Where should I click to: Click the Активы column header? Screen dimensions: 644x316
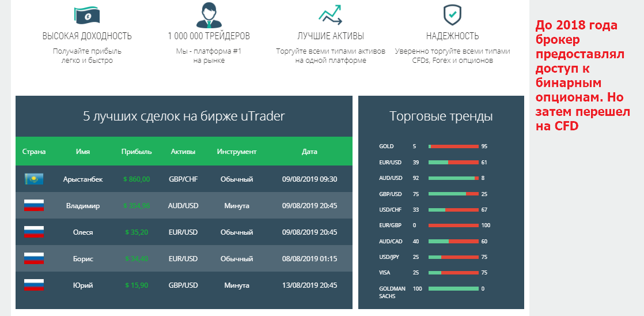click(x=183, y=152)
